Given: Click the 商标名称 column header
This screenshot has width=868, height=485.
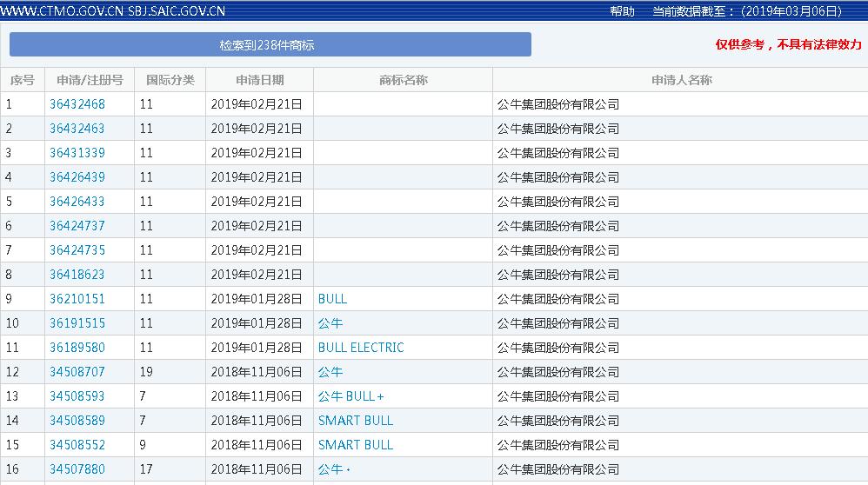Looking at the screenshot, I should click(x=403, y=80).
